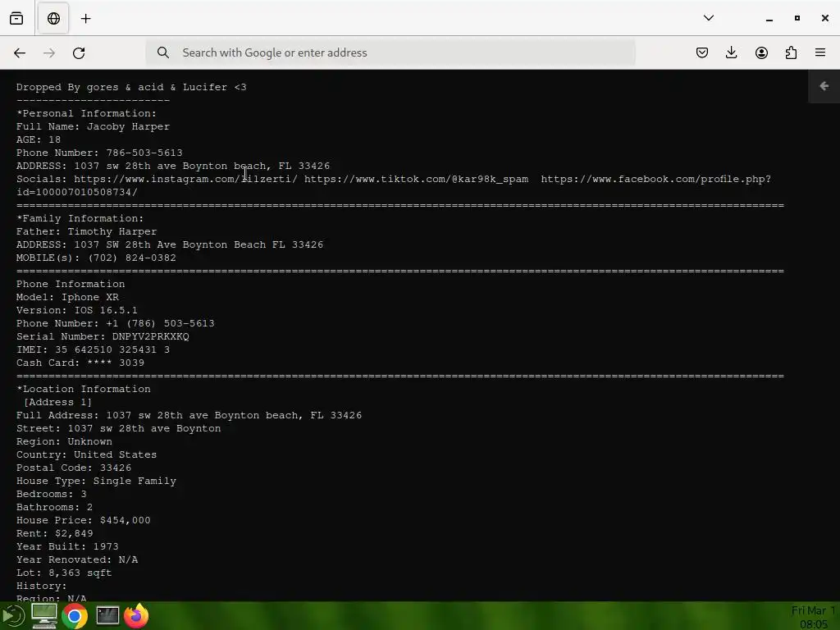The image size is (840, 630).
Task: Click the 'Country: United States' line
Action: pos(86,454)
